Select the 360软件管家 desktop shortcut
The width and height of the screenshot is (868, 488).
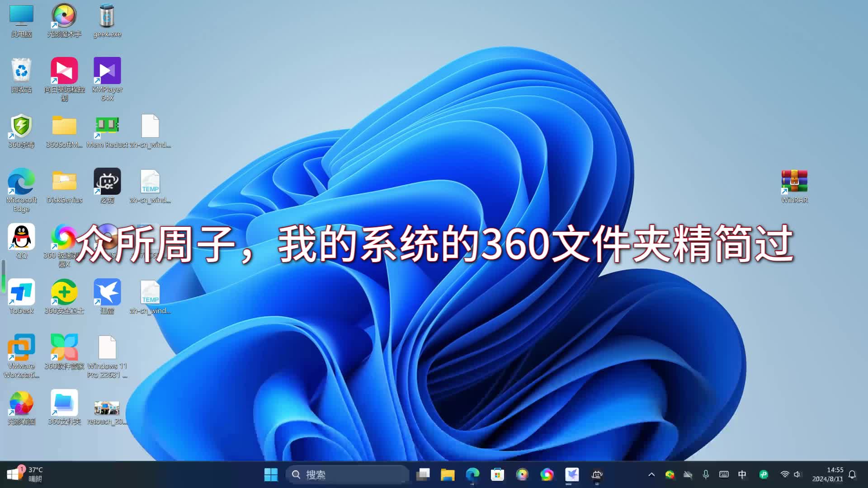click(x=64, y=352)
